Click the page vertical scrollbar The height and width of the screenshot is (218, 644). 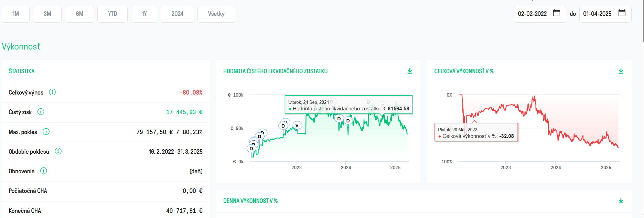(x=643, y=21)
